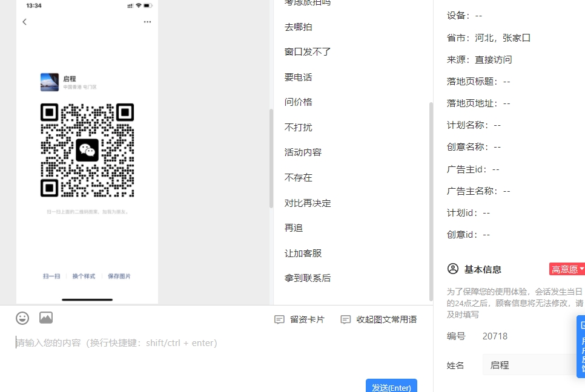Click the 编号 value 20718
585x392 pixels.
[495, 336]
